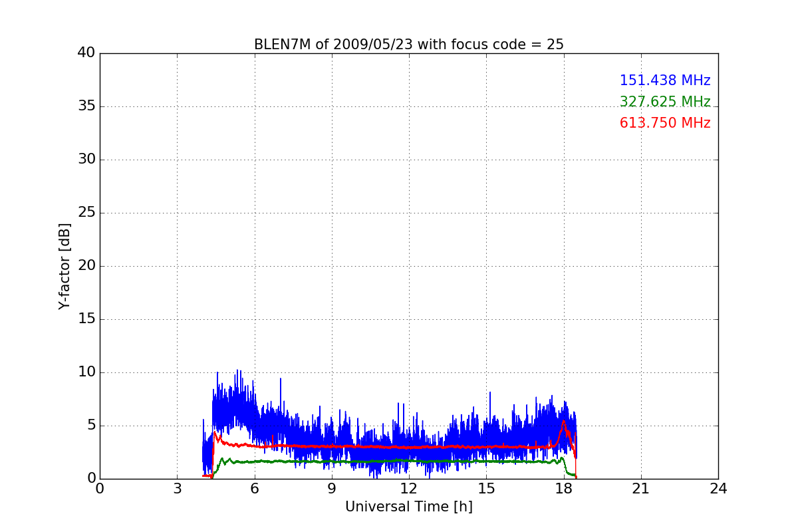Select the green '327.625 MHz' legend label
The height and width of the screenshot is (532, 798).
tap(665, 102)
